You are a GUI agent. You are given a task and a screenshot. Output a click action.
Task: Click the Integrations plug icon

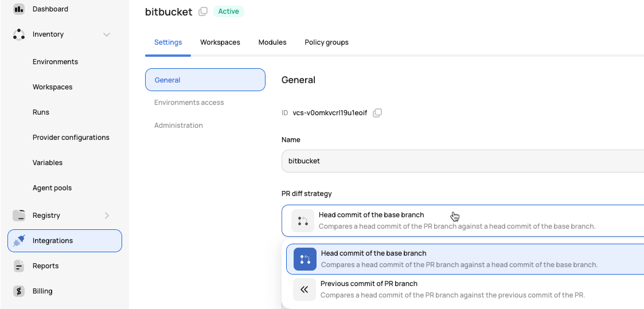click(19, 241)
